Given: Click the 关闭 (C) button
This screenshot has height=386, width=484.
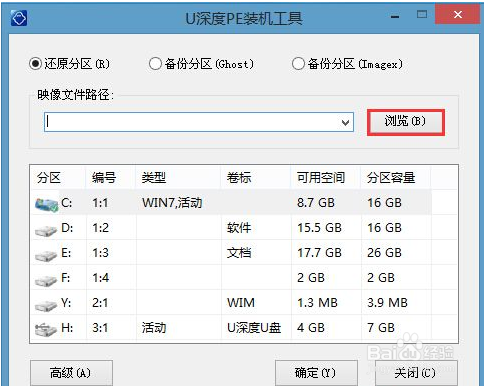Looking at the screenshot, I should pos(416,373).
